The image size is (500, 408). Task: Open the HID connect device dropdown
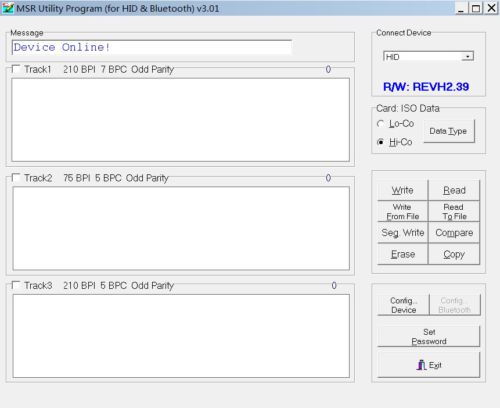coord(428,57)
